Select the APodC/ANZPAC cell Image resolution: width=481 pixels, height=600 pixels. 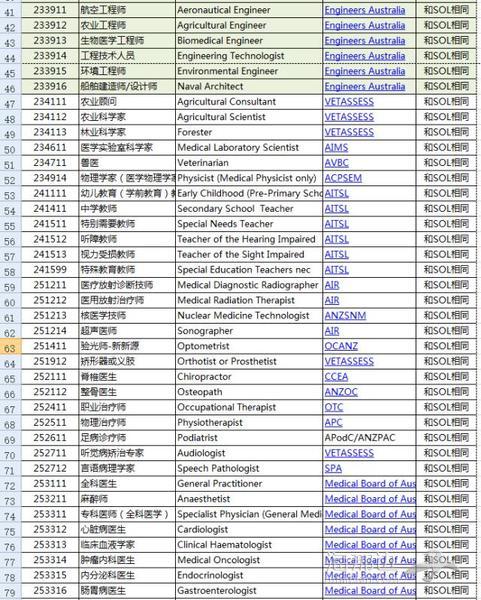(x=369, y=438)
